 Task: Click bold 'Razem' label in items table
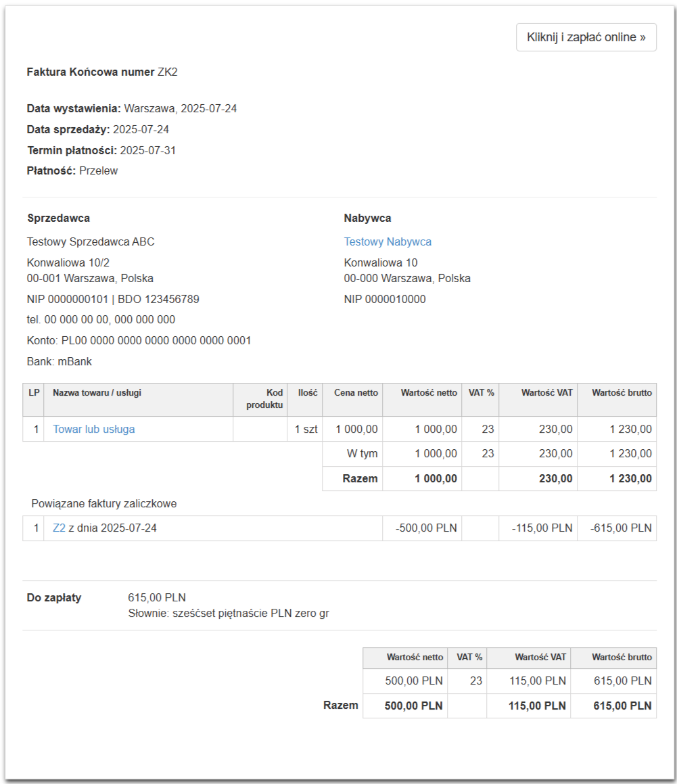tap(360, 478)
